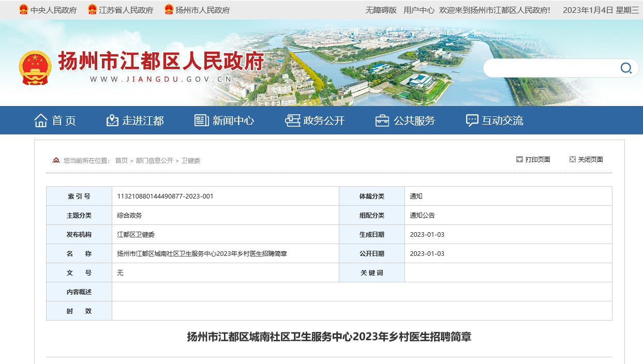Image resolution: width=643 pixels, height=364 pixels.
Task: Click 部门信息公开 in breadcrumb
Action: [x=155, y=161]
